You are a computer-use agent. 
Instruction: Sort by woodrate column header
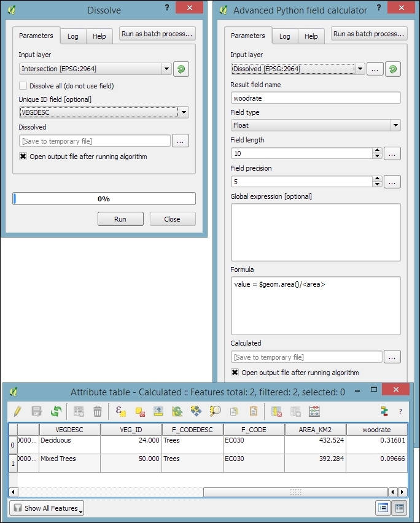[x=376, y=430]
